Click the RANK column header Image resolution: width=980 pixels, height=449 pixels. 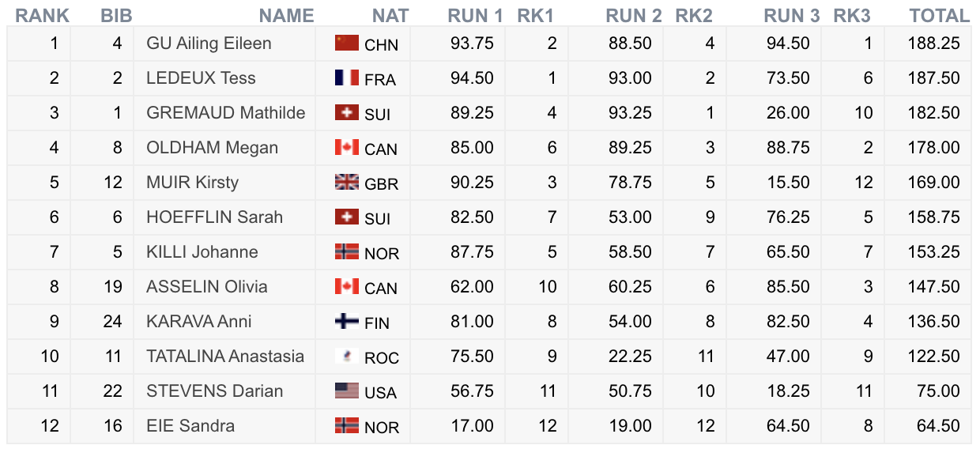point(43,16)
